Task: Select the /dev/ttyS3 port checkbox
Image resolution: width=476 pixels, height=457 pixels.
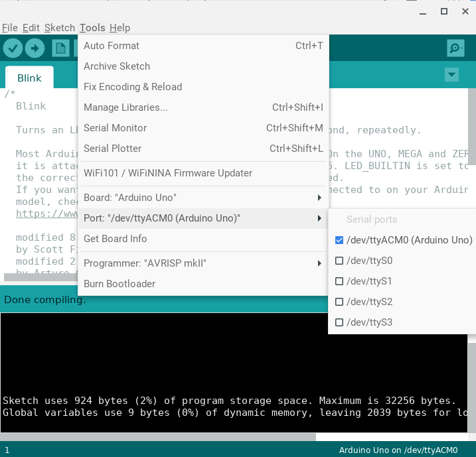Action: 339,322
